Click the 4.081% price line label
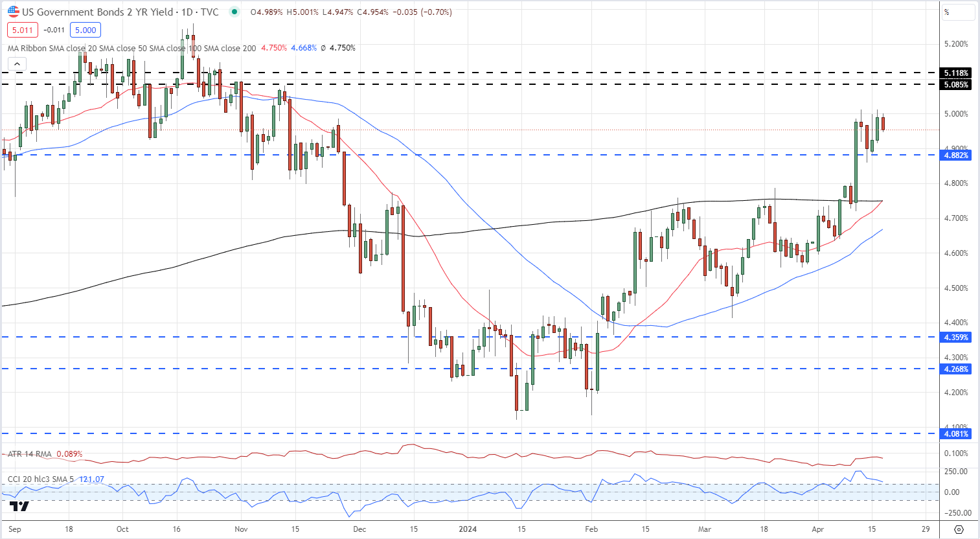Screen dimensions: 980x539 (957, 434)
